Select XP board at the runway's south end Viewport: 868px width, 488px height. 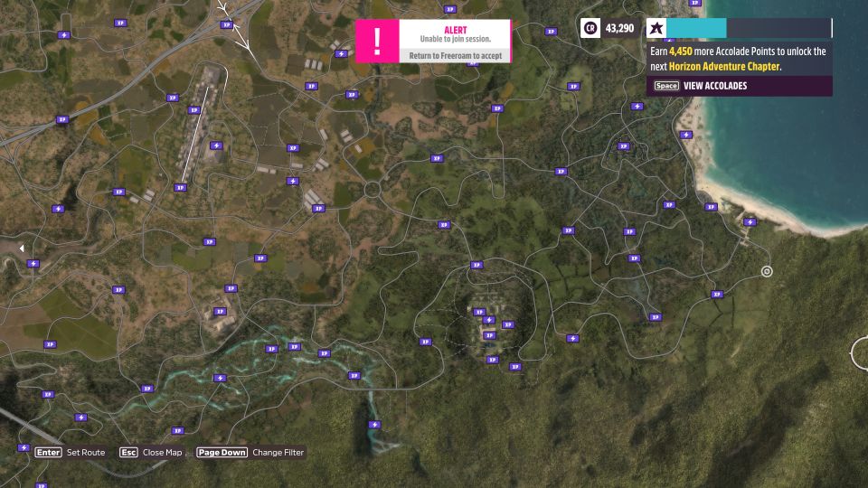pyautogui.click(x=180, y=188)
